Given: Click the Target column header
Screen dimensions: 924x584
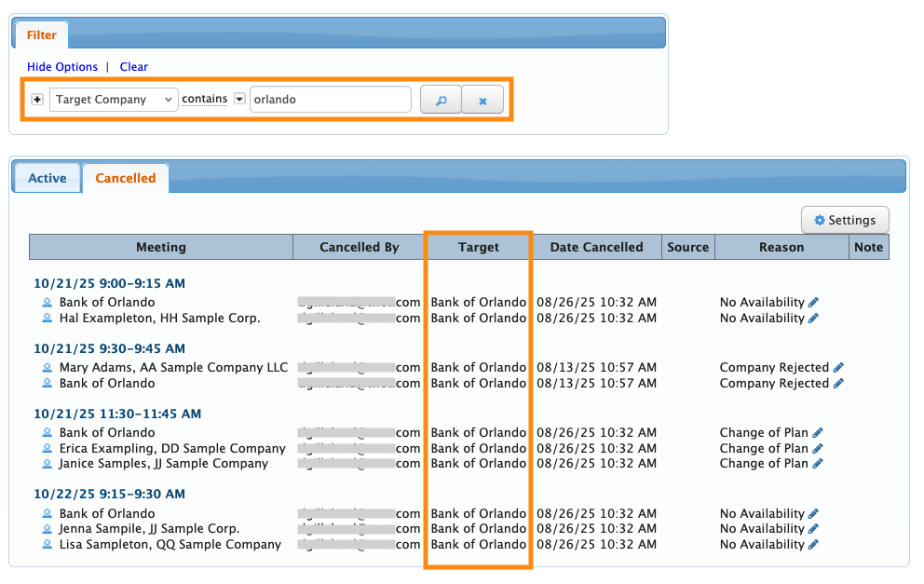Looking at the screenshot, I should 479,247.
